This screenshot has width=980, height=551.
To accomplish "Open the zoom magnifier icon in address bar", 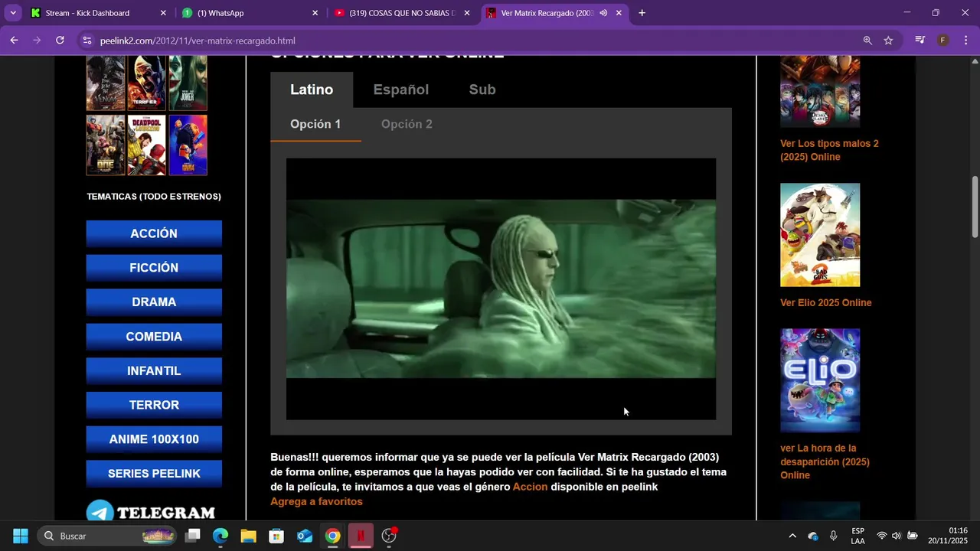I will (x=867, y=41).
